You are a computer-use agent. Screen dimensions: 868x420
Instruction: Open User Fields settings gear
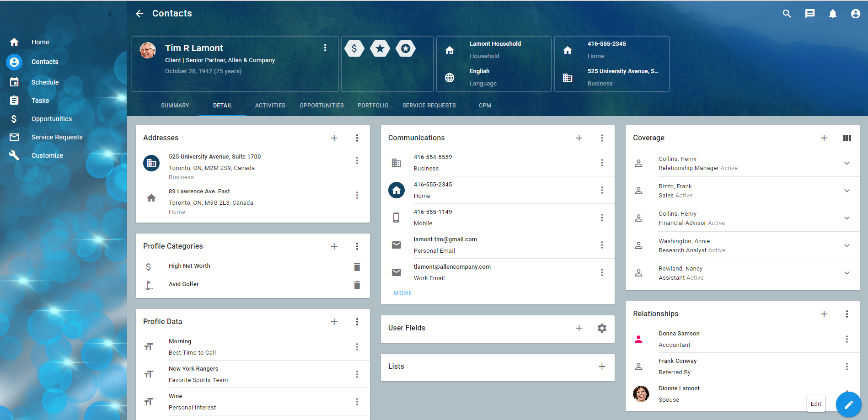pyautogui.click(x=602, y=328)
